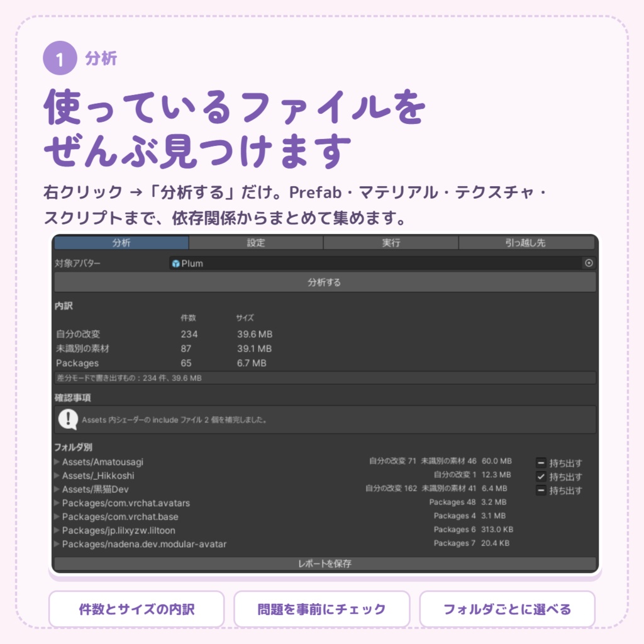Click the 未識別の素材 count 87
The width and height of the screenshot is (644, 644).
point(186,348)
